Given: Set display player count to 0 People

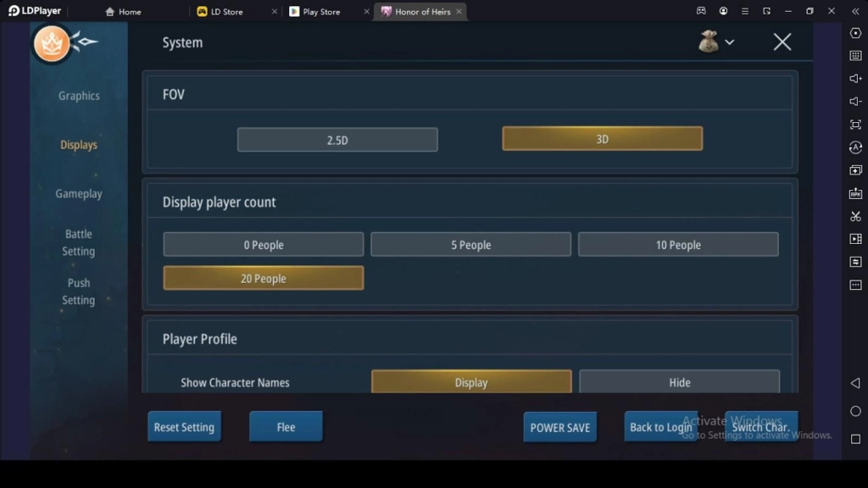Looking at the screenshot, I should [264, 245].
